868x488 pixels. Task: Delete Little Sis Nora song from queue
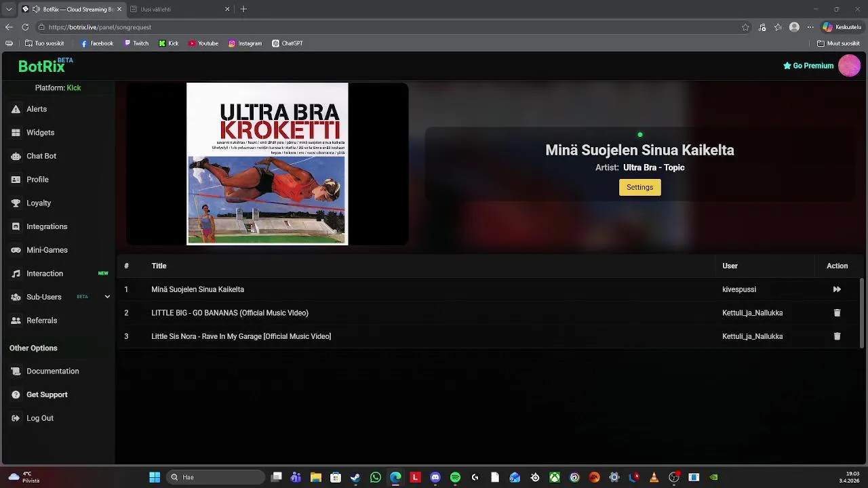(837, 336)
